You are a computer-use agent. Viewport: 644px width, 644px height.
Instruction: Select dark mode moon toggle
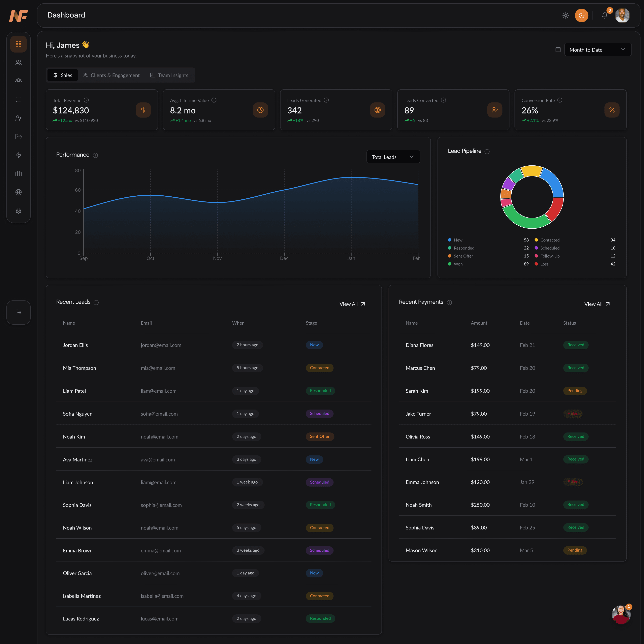coord(581,15)
